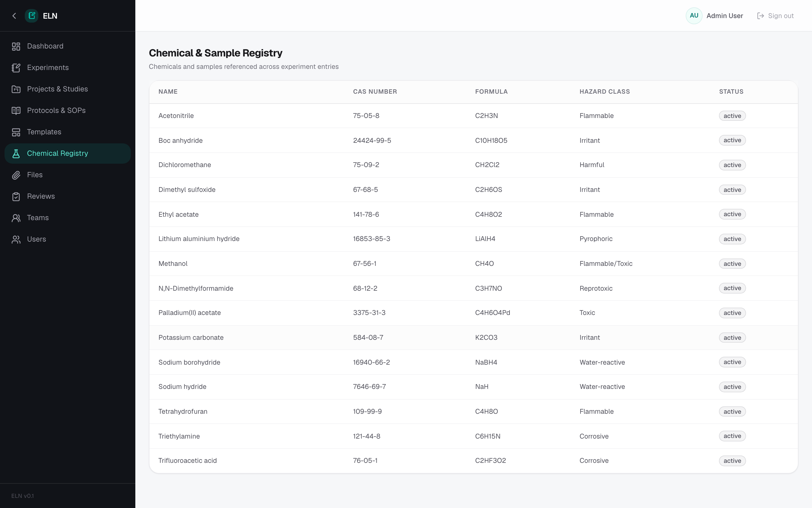Viewport: 812px width, 508px height.
Task: Click the Files paperclip icon
Action: (16, 175)
